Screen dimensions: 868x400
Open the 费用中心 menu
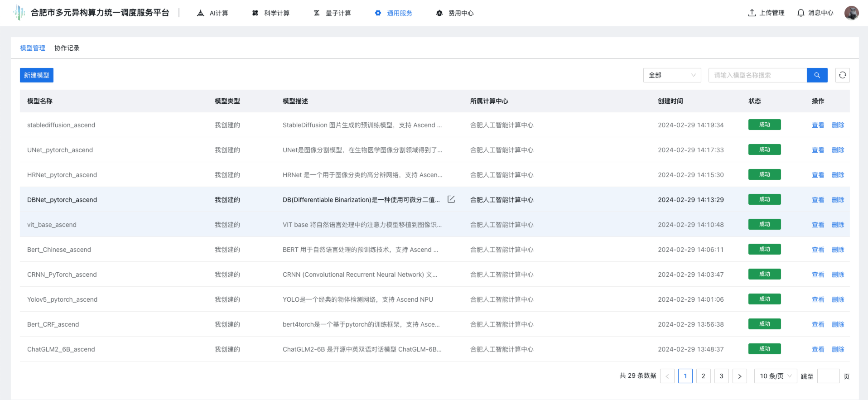tap(455, 13)
